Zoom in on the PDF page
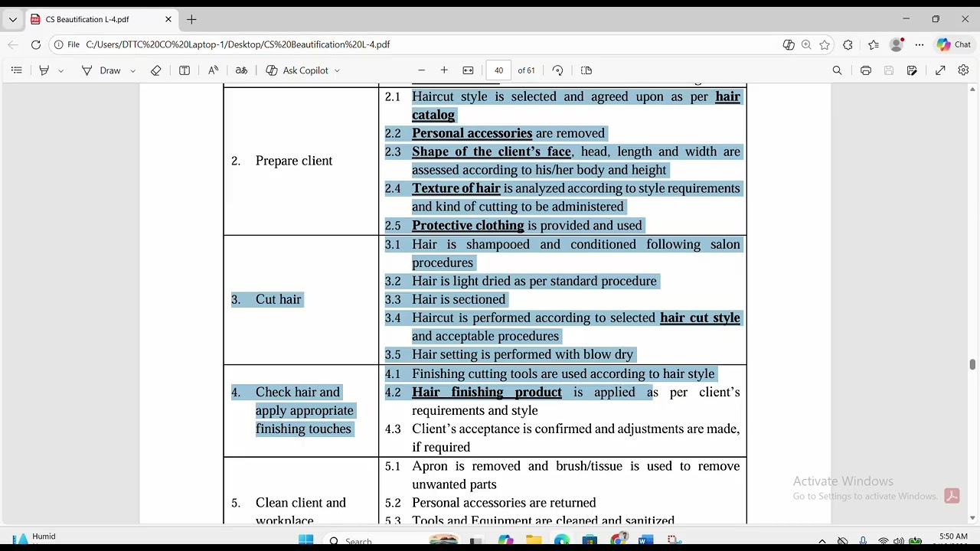The height and width of the screenshot is (551, 980). 444,70
